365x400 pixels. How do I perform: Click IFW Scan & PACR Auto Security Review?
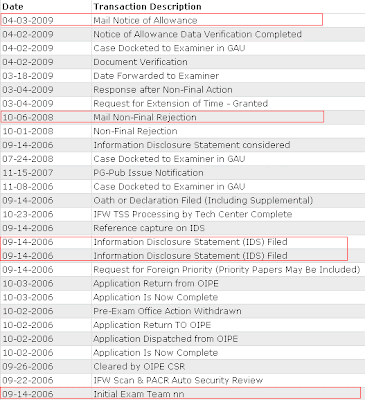click(x=178, y=380)
